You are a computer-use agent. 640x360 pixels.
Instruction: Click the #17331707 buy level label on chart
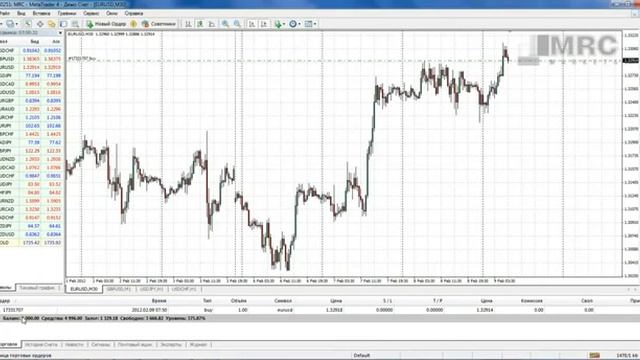point(82,59)
